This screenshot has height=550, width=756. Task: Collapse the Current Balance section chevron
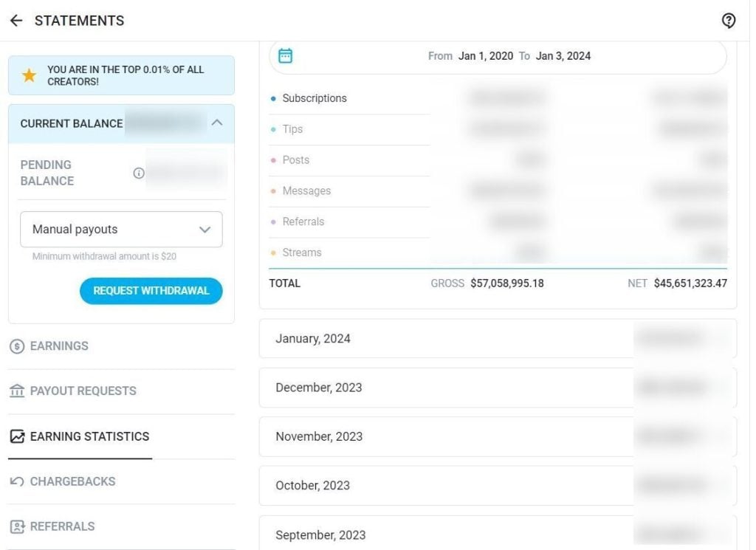216,123
